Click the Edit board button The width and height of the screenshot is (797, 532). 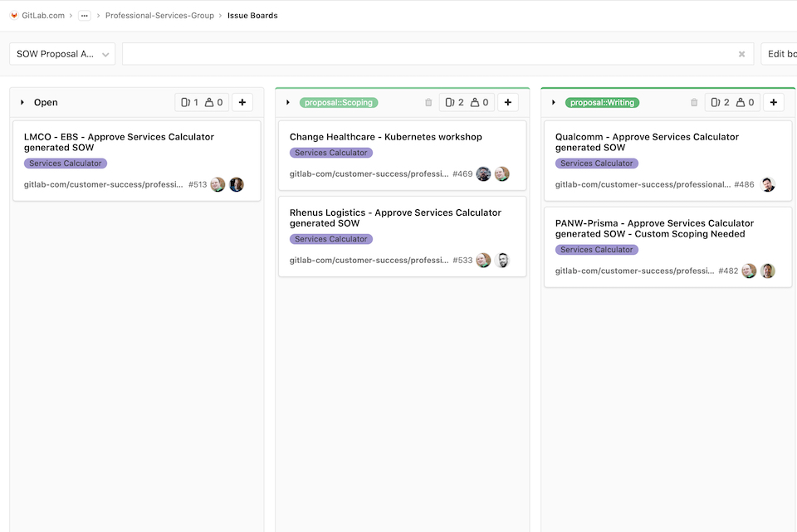click(780, 54)
